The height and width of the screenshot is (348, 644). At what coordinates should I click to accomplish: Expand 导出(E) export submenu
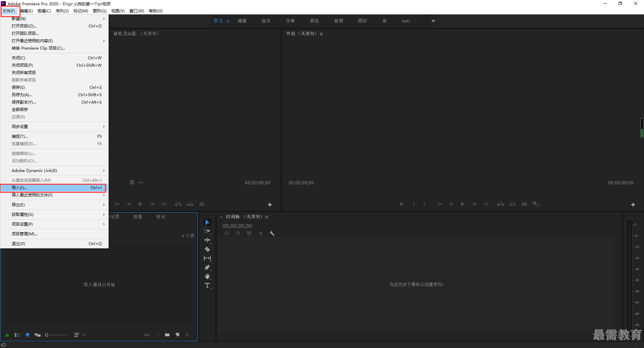(54, 205)
